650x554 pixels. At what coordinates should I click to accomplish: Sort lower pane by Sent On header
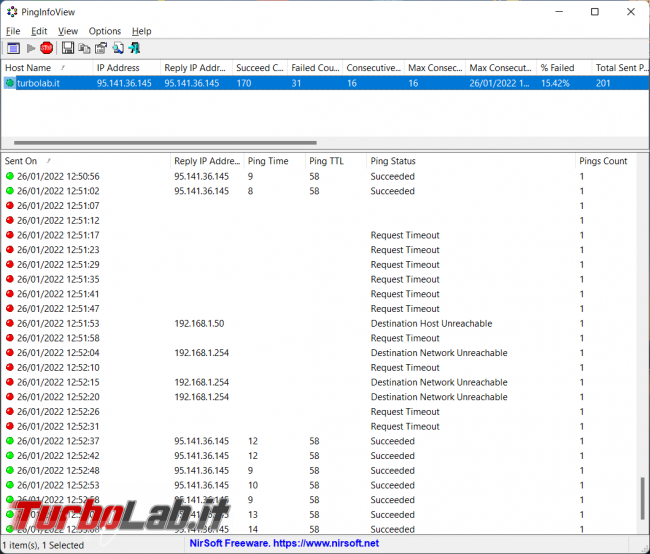click(x=86, y=161)
